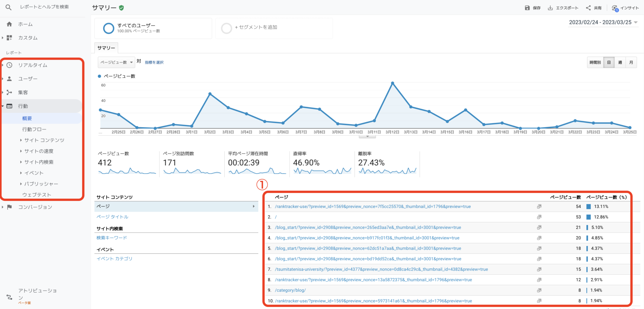Click external icon for /category/blog/ row
The height and width of the screenshot is (309, 644).
click(x=539, y=290)
